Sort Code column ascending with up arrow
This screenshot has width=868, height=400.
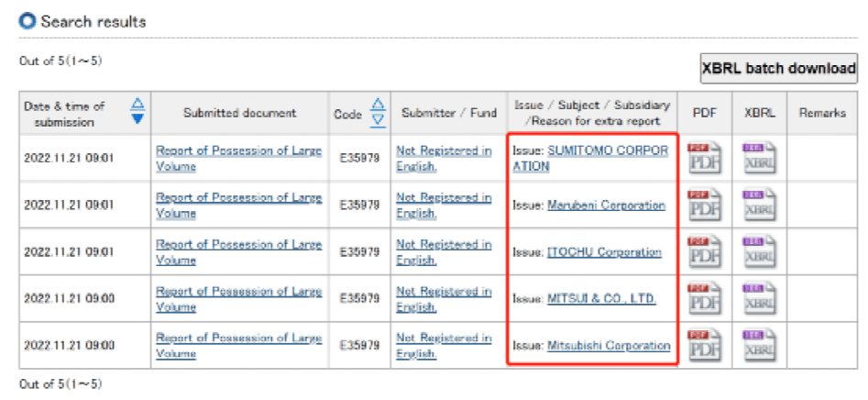pyautogui.click(x=378, y=105)
